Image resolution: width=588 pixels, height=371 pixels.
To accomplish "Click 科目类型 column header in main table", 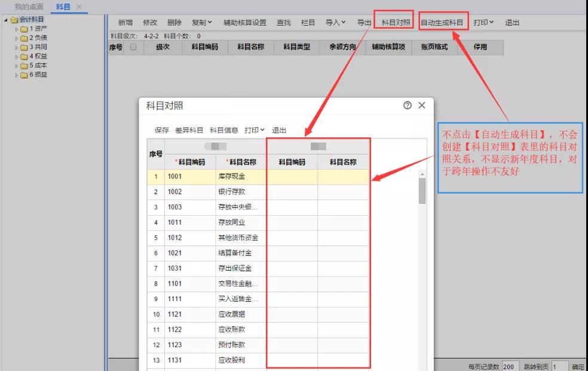I will 296,47.
